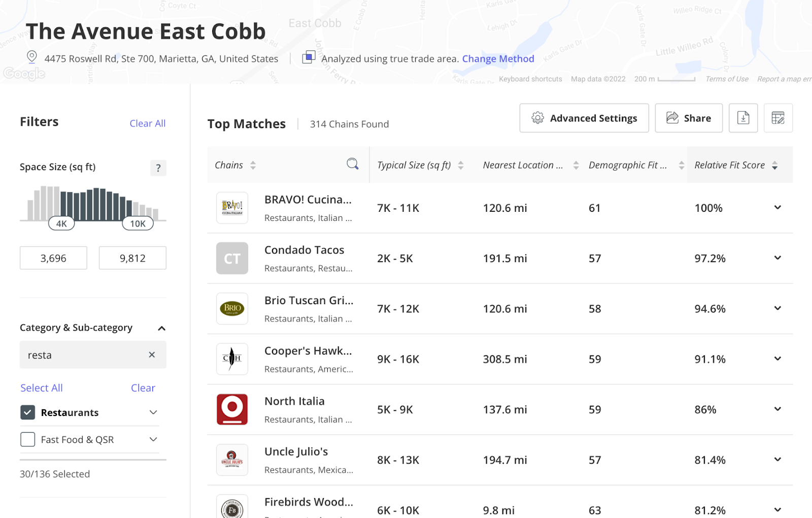Open Change Method link
This screenshot has height=518, width=812.
click(x=497, y=58)
